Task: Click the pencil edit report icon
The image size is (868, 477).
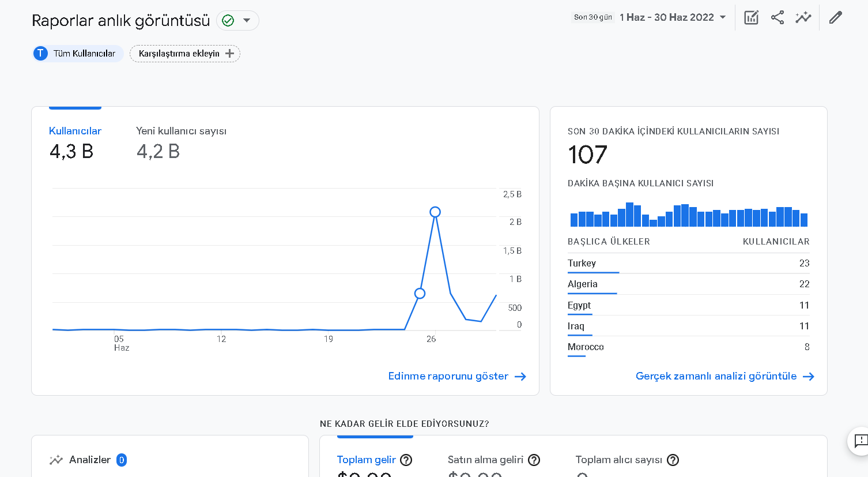Action: click(x=835, y=17)
